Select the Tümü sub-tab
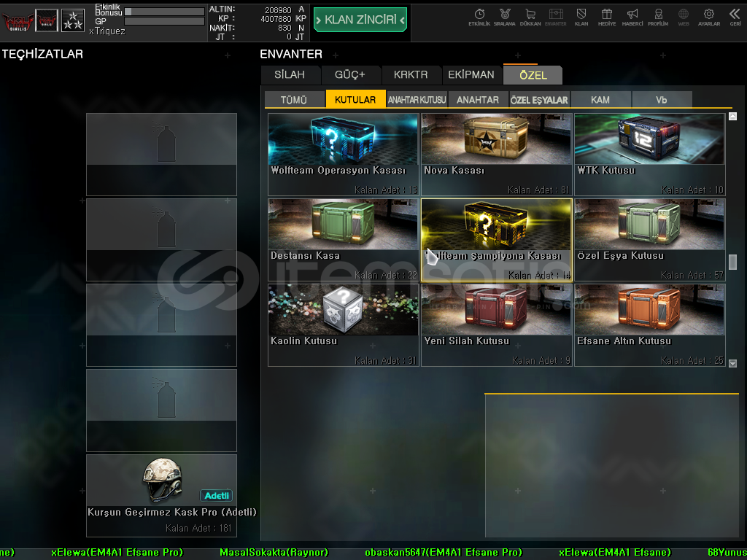The image size is (747, 560). point(294,99)
